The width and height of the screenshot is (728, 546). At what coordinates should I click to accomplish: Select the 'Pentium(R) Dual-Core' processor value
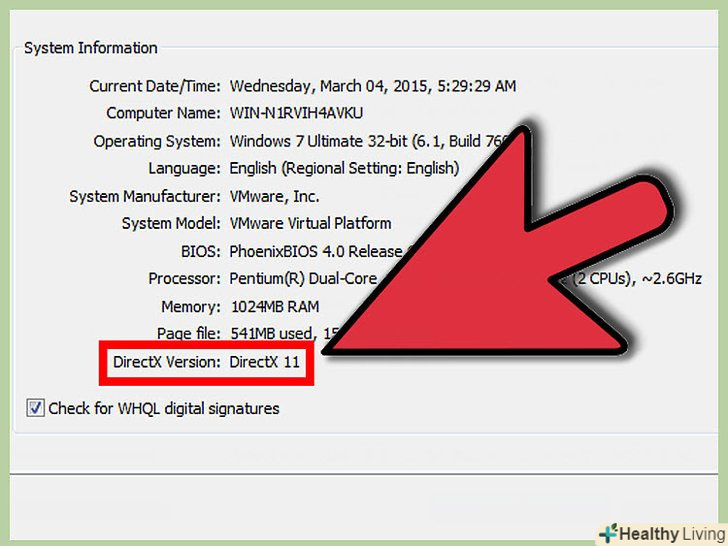(303, 279)
